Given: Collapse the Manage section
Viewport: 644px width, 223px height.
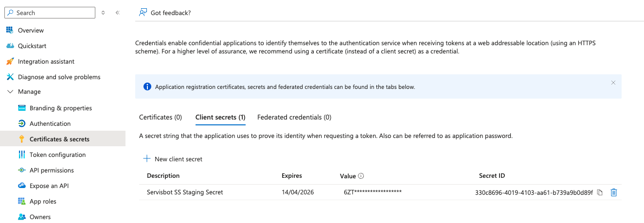Looking at the screenshot, I should 10,92.
